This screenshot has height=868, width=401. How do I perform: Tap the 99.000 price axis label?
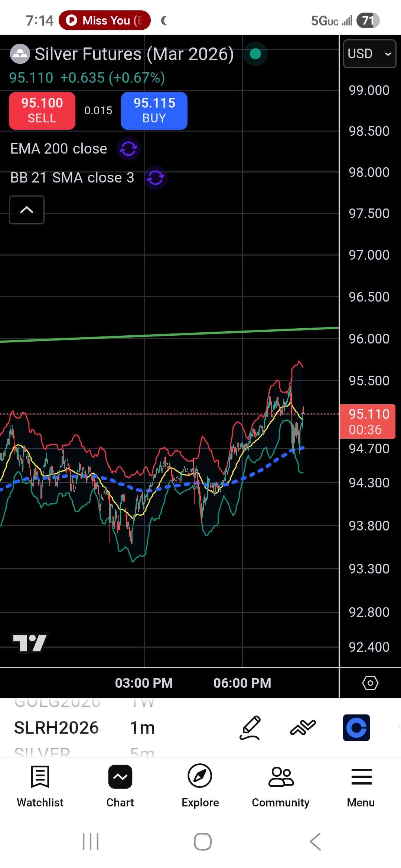369,90
